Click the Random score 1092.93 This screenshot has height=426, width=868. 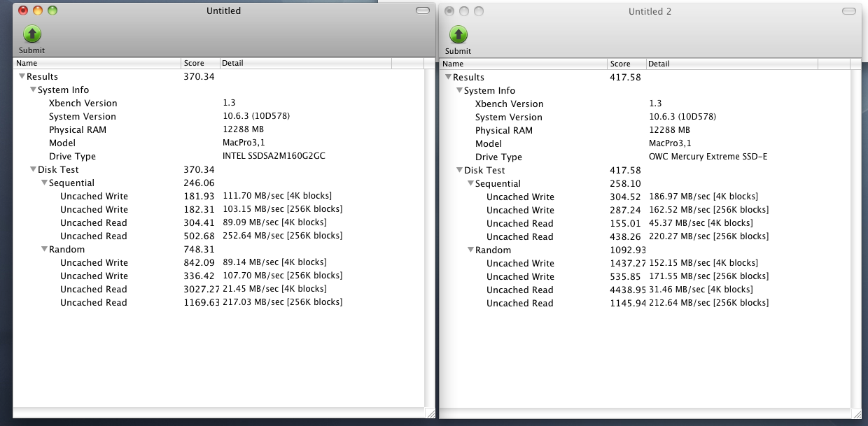pyautogui.click(x=628, y=250)
